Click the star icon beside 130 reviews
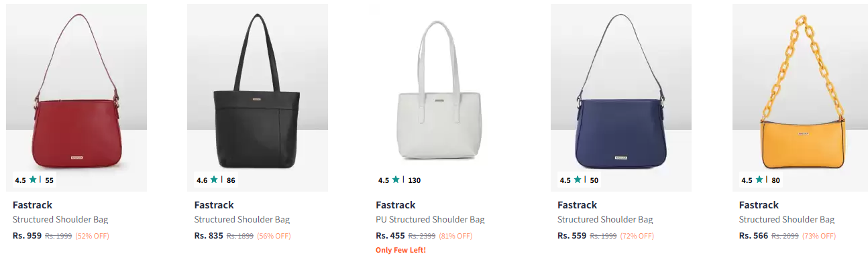Image resolution: width=868 pixels, height=260 pixels. [396, 180]
